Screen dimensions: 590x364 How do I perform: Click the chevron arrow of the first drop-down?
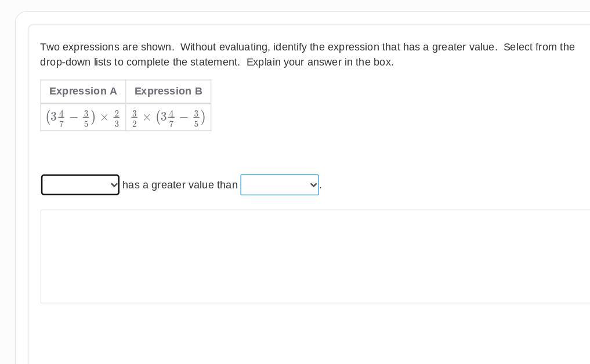[x=114, y=185]
